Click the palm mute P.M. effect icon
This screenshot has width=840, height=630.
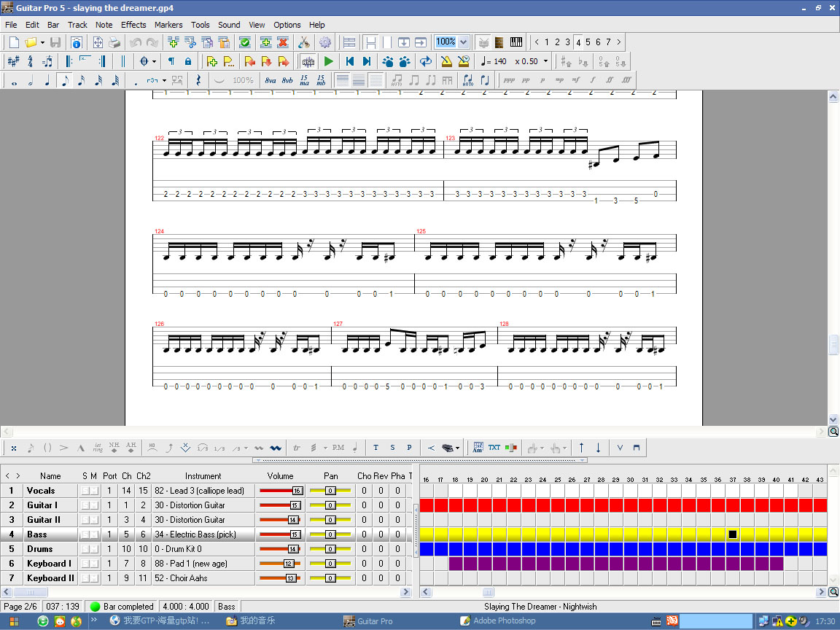click(x=338, y=448)
